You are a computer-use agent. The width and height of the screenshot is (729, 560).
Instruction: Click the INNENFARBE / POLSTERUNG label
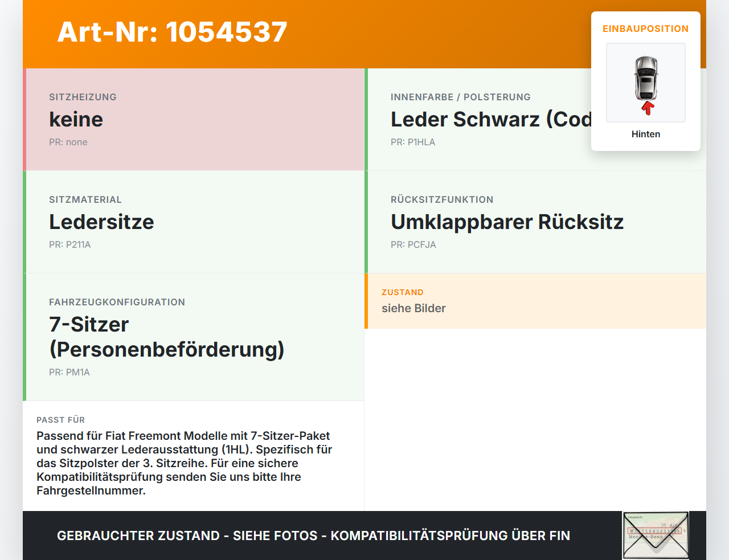pyautogui.click(x=461, y=97)
